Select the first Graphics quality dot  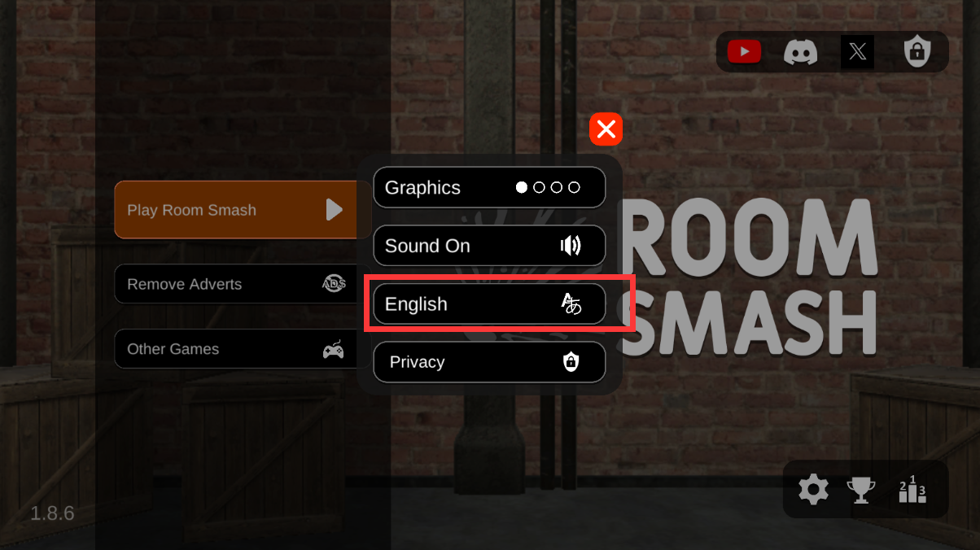[x=522, y=187]
